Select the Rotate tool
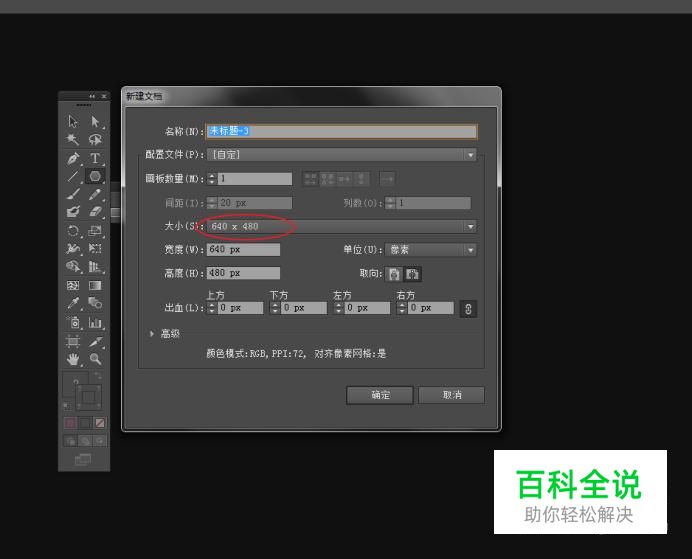Image resolution: width=692 pixels, height=559 pixels. coord(73,231)
